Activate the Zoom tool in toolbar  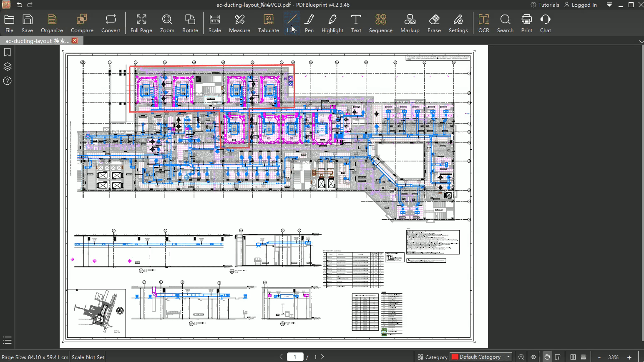point(167,23)
